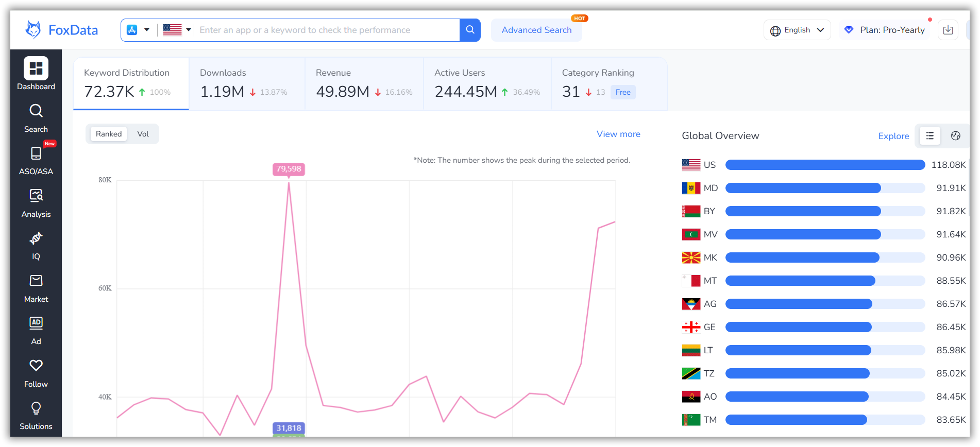Click the 85.98K value for LT
Viewport: 980px width, 447px height.
(951, 350)
